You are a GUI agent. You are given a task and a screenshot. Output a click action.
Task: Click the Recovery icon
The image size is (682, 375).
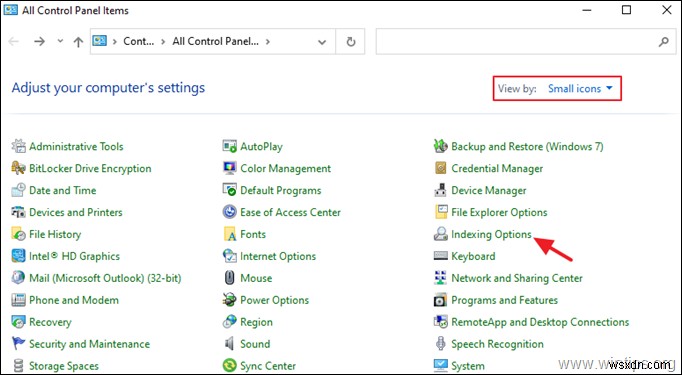click(18, 322)
